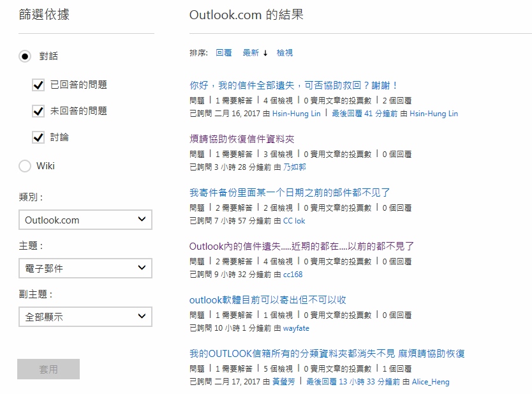Uncheck the 已回答的問題 checkbox
Screen dimensions: 532x394
(38, 84)
